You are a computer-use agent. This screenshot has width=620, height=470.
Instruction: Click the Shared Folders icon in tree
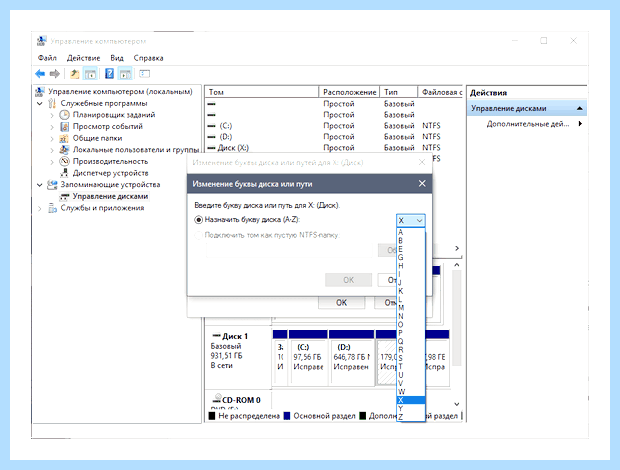[64, 138]
